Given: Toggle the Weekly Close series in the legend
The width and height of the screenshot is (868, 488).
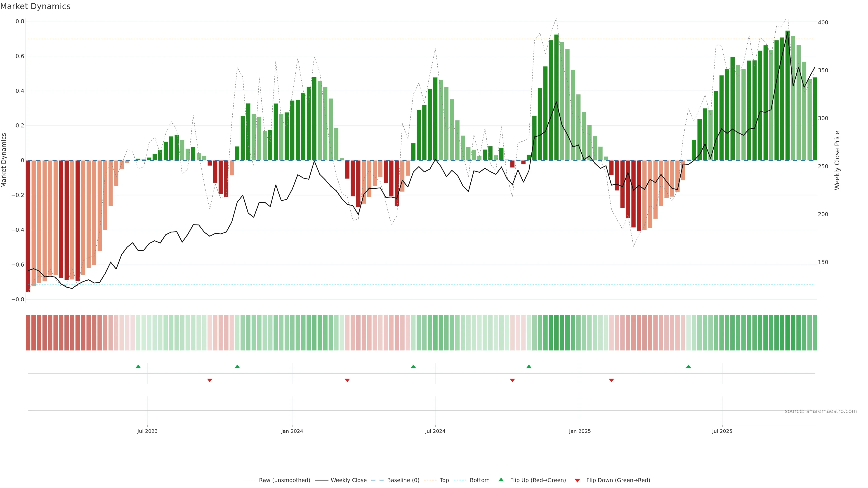Looking at the screenshot, I should [348, 480].
